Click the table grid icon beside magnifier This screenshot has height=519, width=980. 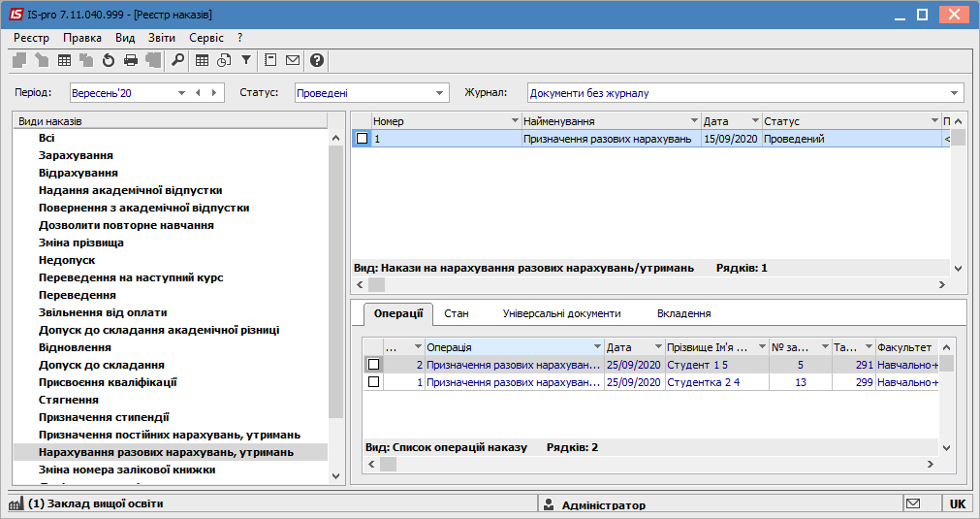pyautogui.click(x=202, y=60)
